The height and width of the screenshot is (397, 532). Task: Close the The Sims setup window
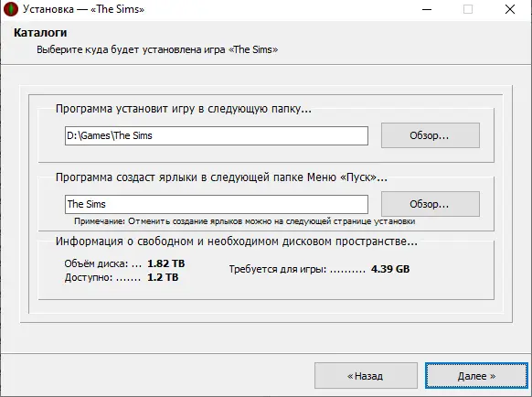510,9
